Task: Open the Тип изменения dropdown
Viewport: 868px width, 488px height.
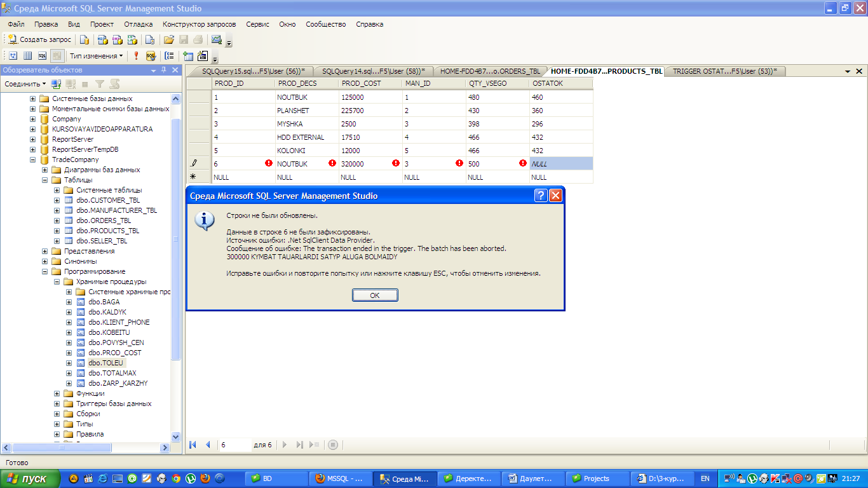Action: pos(97,56)
